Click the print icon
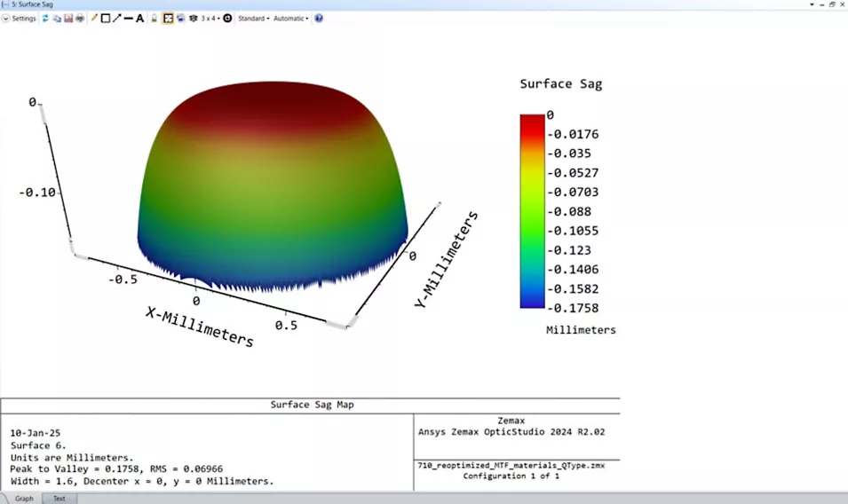This screenshot has height=504, width=848. point(80,19)
